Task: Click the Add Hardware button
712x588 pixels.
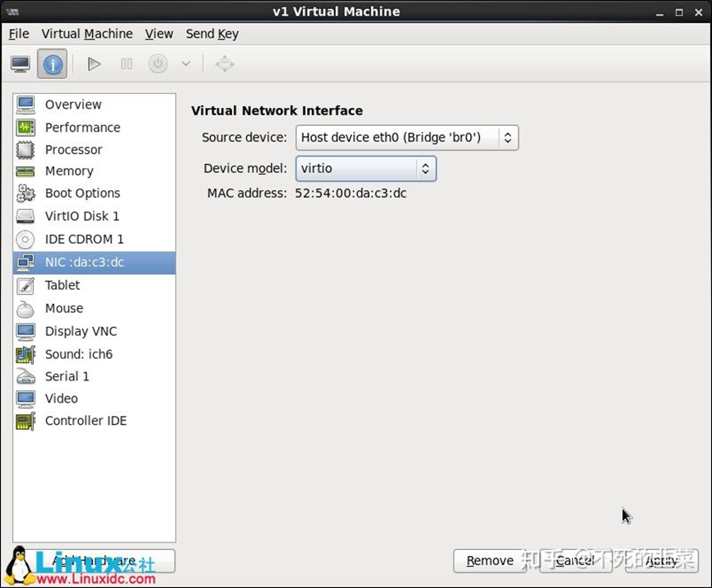Action: tap(94, 561)
